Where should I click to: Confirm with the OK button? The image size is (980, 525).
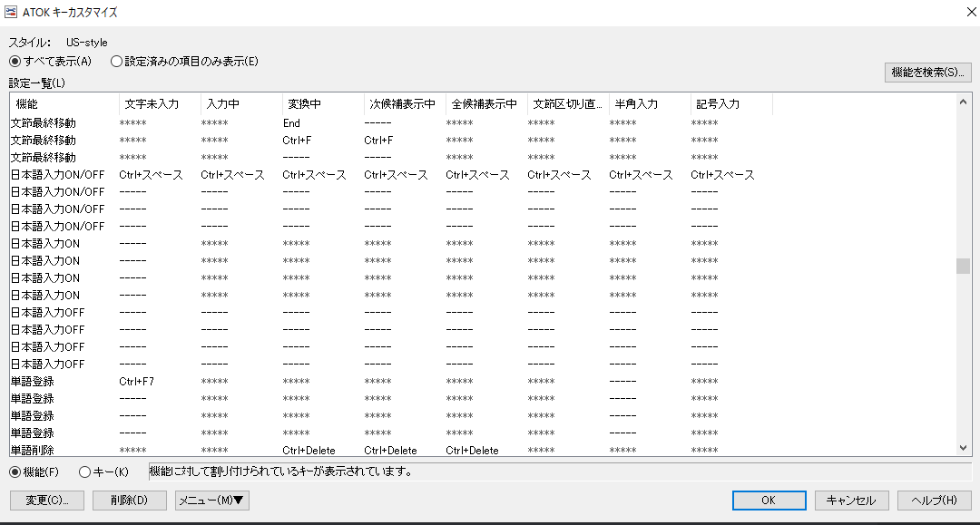(x=769, y=500)
